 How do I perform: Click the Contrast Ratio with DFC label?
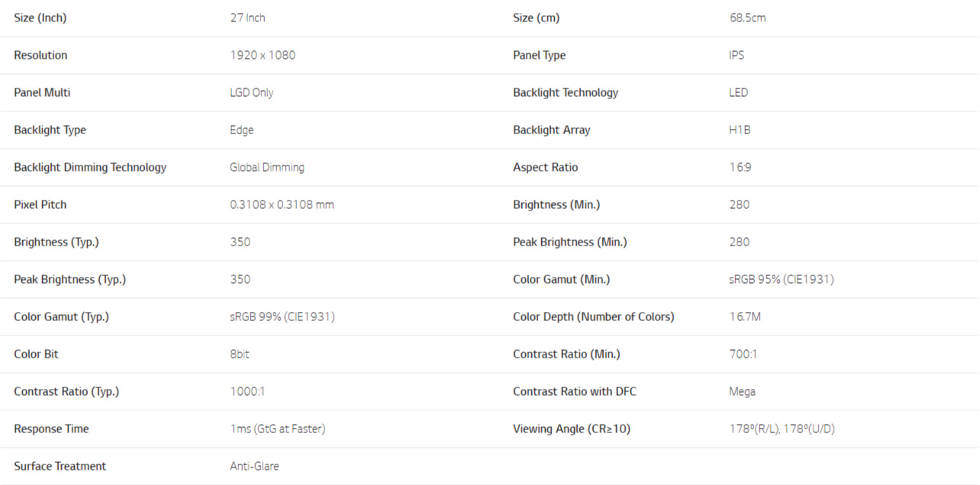(x=575, y=391)
